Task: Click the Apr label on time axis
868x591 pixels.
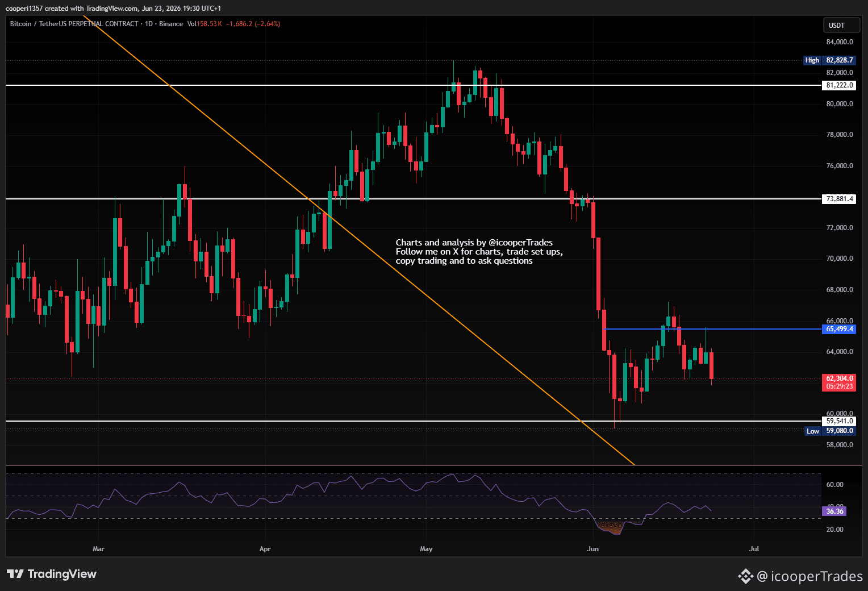Action: point(265,549)
